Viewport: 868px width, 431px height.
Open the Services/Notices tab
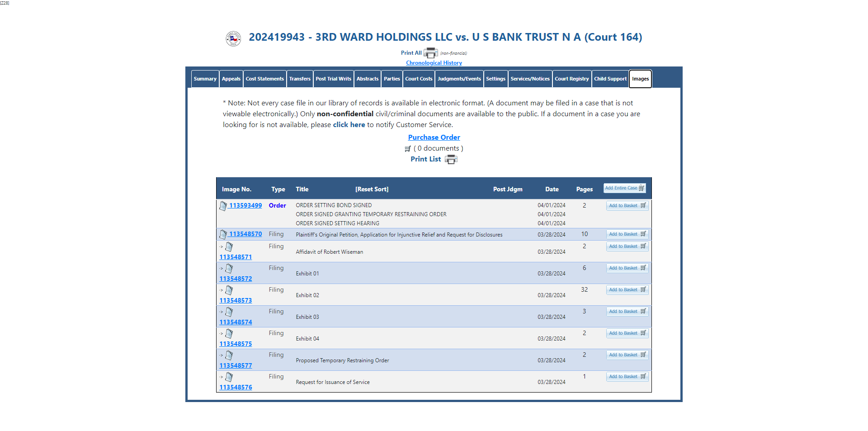[530, 79]
